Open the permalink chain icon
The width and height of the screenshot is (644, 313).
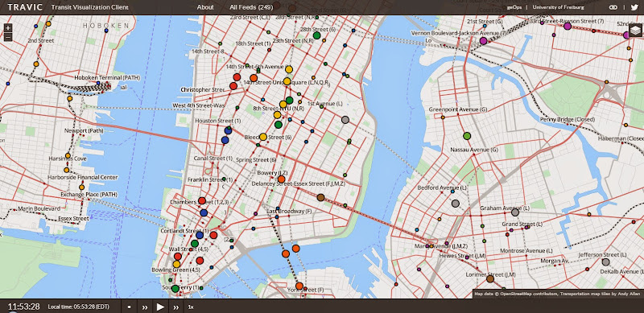(613, 7)
